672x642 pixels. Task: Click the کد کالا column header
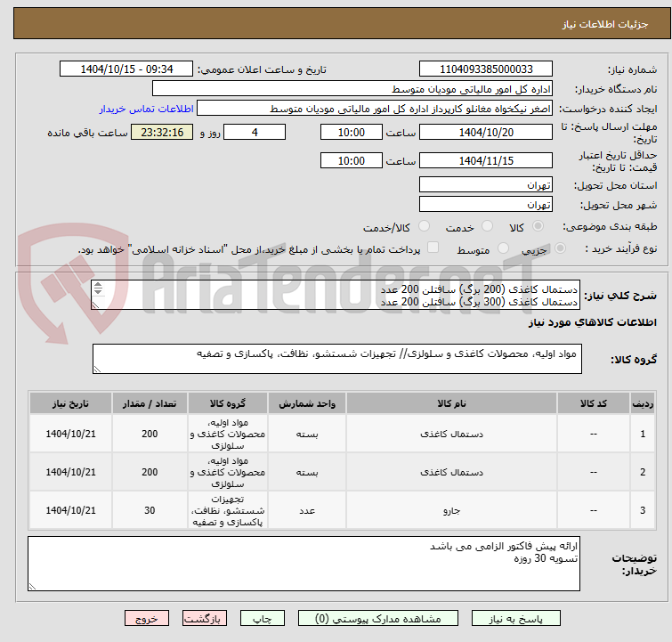tap(594, 403)
